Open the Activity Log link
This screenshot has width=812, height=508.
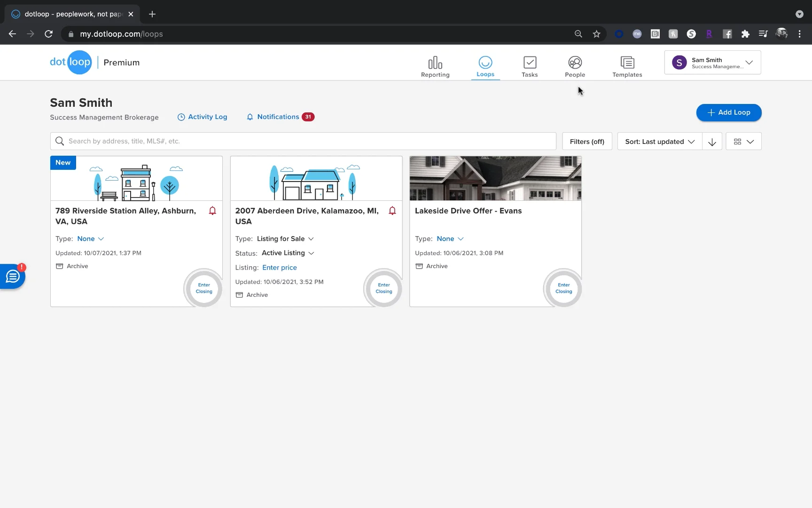202,117
